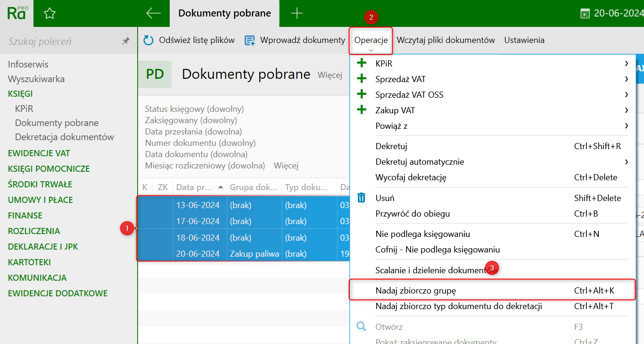Click the green plus beside Sprzedaż VAT OSS
Viewport: 644px width, 344px height.
(362, 94)
